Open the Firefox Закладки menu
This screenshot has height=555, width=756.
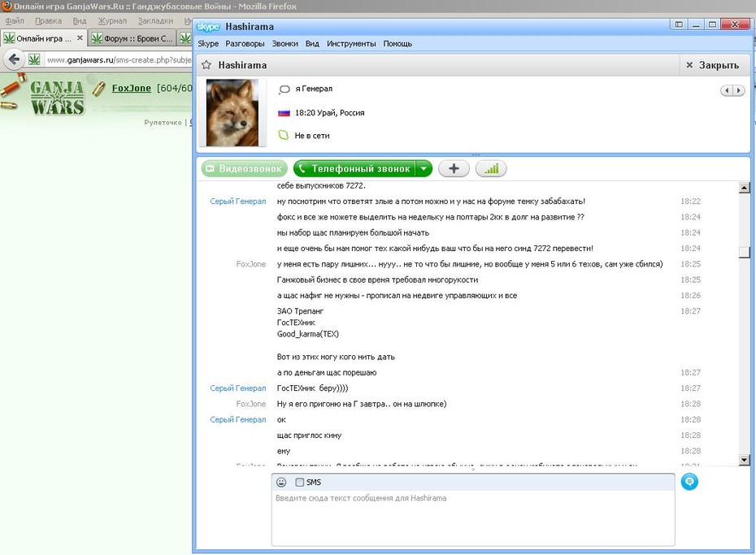tap(155, 21)
